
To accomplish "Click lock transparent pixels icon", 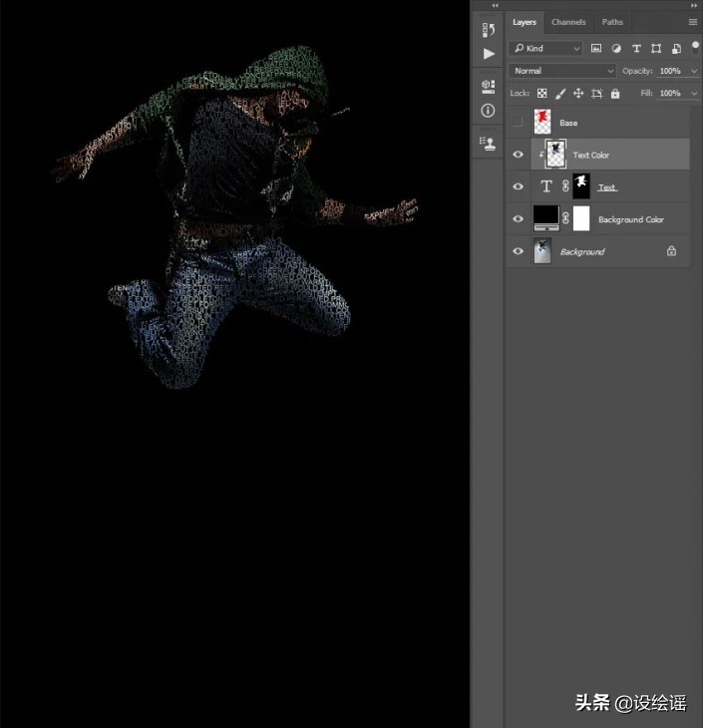I will pos(542,94).
